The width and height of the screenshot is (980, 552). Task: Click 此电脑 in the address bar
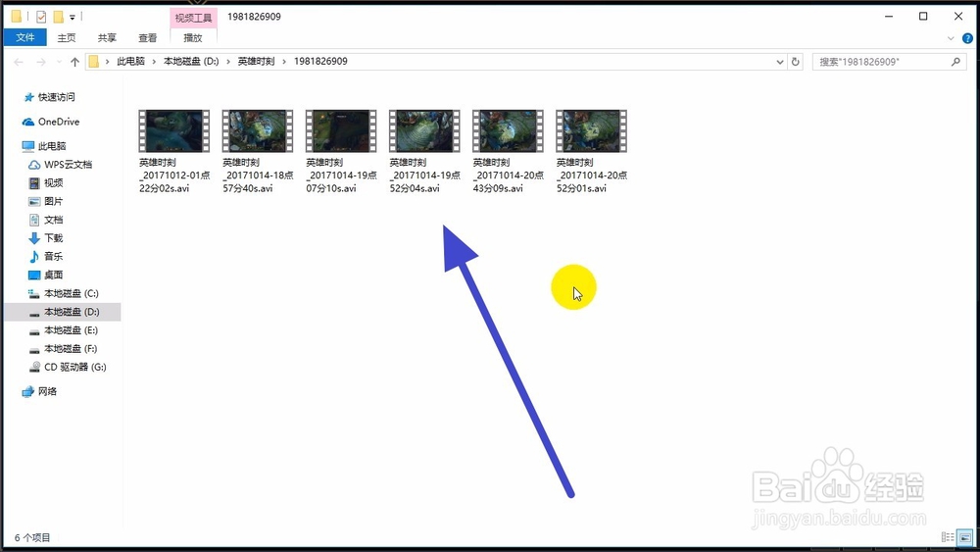click(x=130, y=61)
